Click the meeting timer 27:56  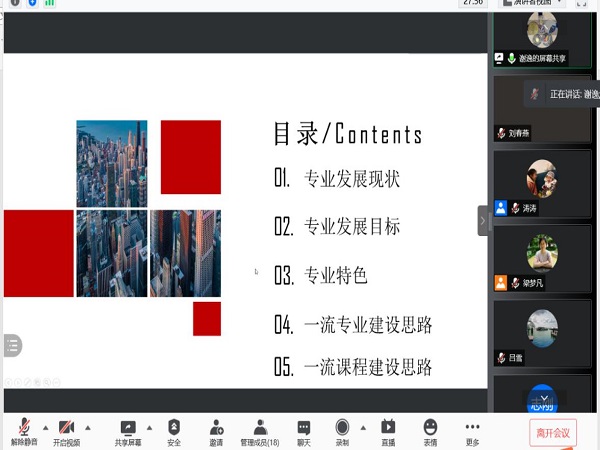click(473, 2)
